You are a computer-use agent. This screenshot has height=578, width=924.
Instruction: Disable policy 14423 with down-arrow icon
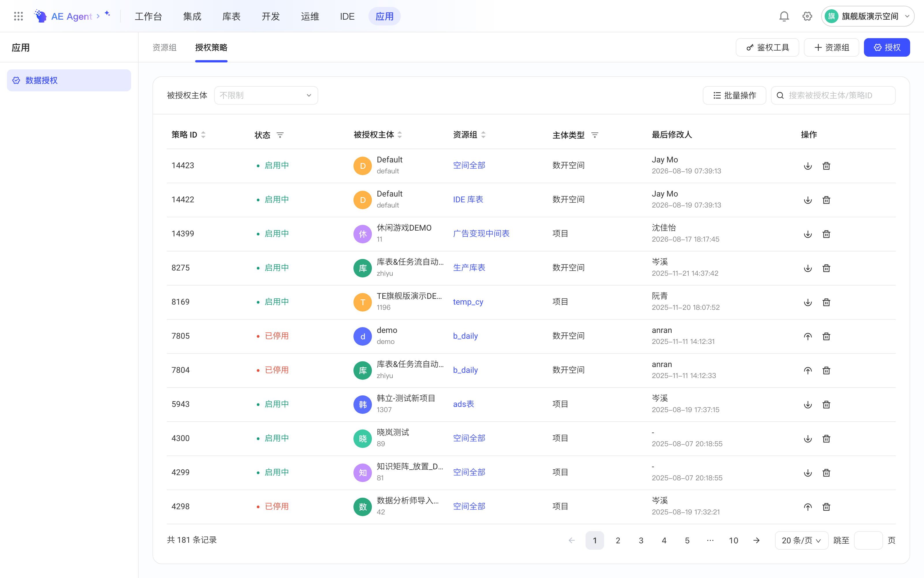pyautogui.click(x=808, y=166)
